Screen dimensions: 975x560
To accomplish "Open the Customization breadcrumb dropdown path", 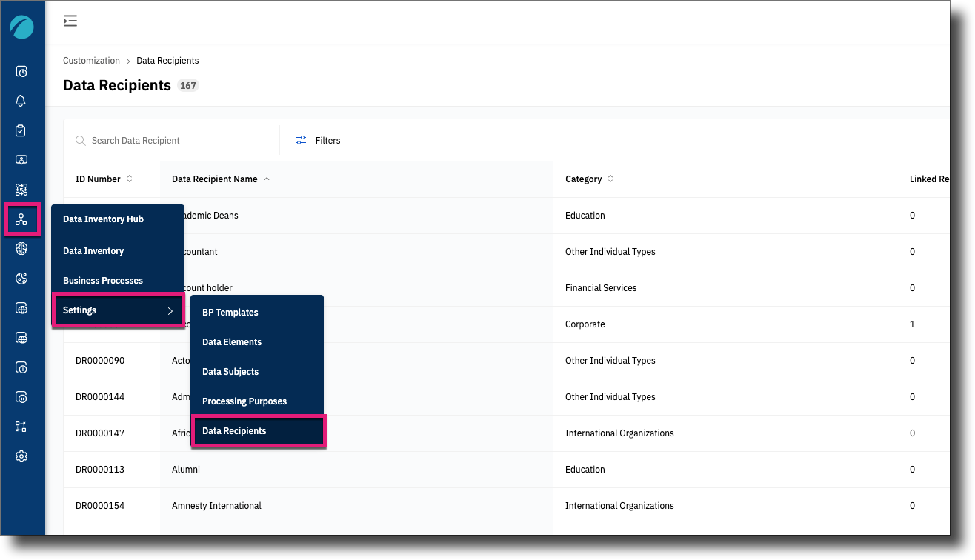I will [x=91, y=60].
